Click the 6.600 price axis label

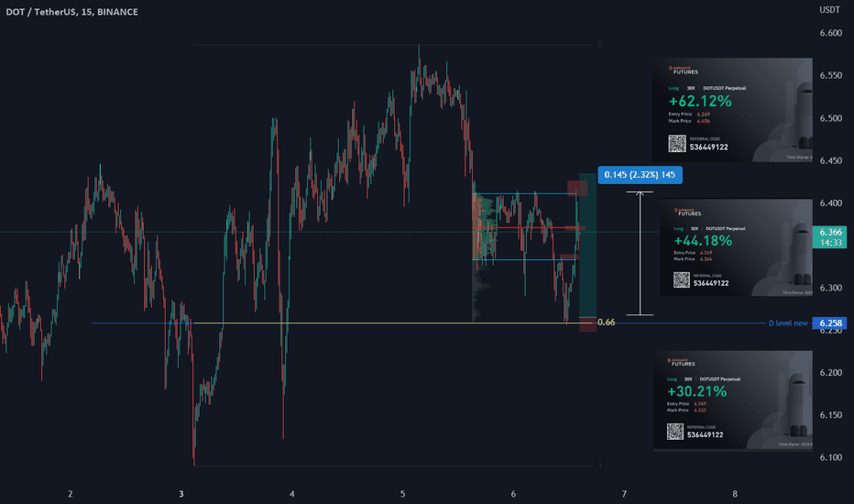pyautogui.click(x=830, y=33)
